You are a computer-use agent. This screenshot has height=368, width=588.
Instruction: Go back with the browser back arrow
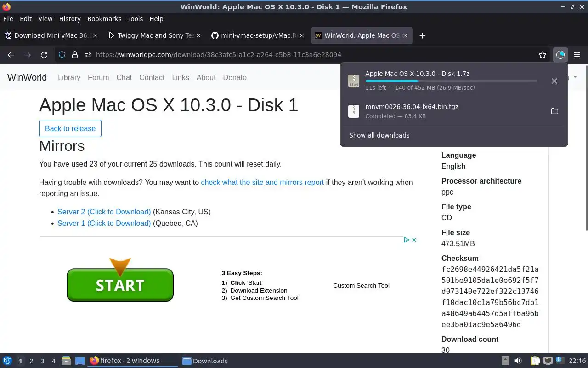pyautogui.click(x=11, y=55)
